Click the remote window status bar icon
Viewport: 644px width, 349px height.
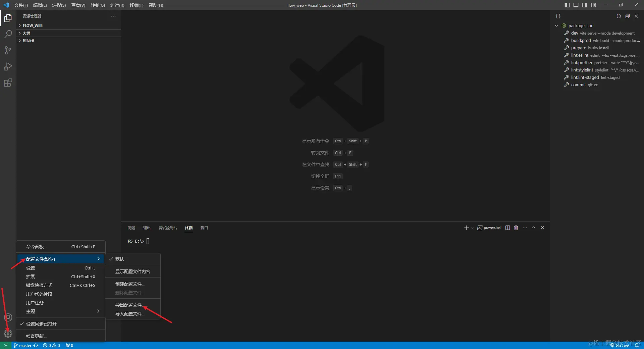(x=6, y=345)
